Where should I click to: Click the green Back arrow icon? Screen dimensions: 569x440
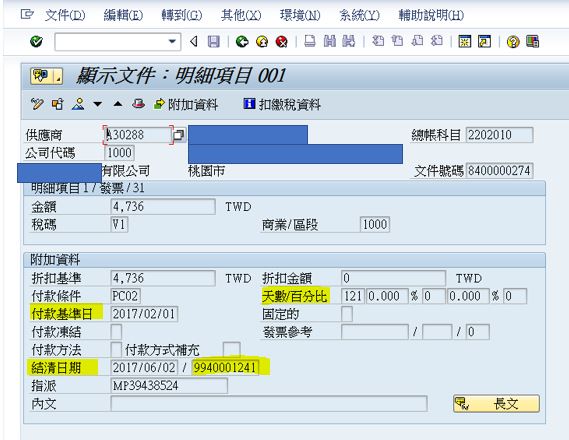tap(242, 42)
